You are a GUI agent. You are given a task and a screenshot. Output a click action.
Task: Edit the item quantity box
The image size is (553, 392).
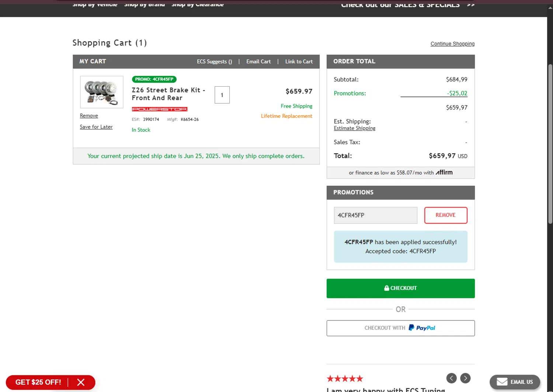(222, 95)
